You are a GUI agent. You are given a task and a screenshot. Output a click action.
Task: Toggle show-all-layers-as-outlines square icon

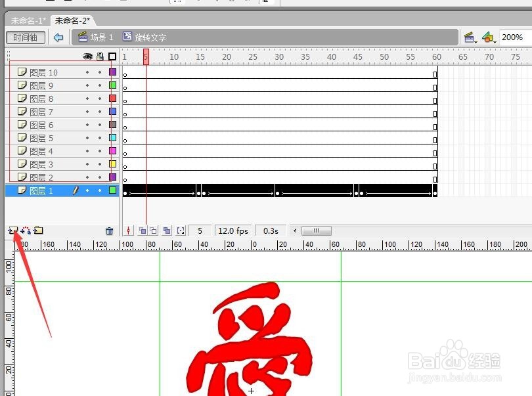[x=112, y=56]
